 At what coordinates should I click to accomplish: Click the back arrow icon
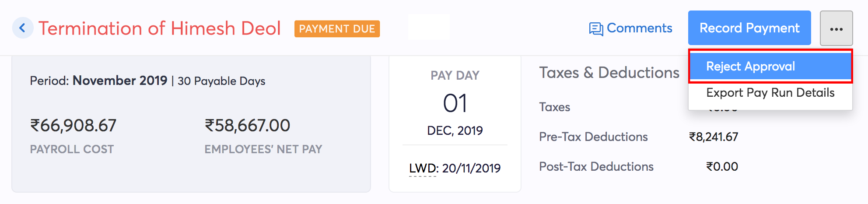(x=22, y=28)
